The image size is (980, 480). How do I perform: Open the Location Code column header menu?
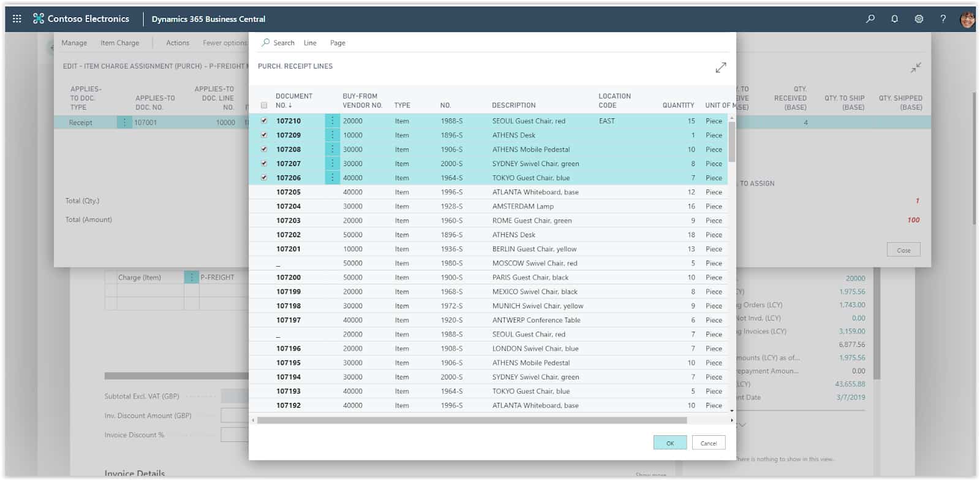coord(614,101)
